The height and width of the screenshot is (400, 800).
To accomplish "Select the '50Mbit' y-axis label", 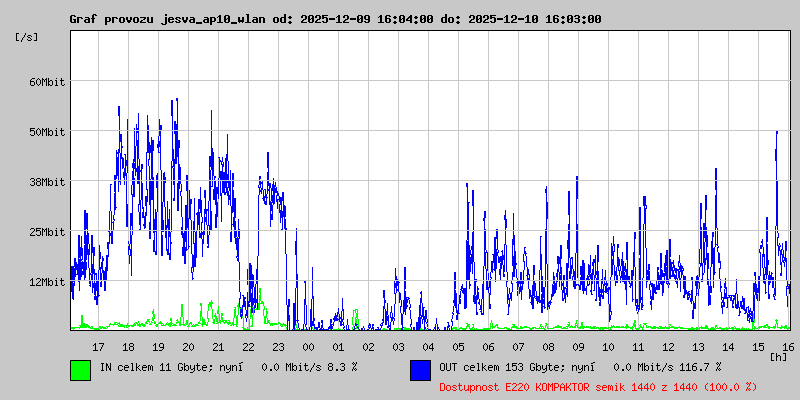I will click(x=46, y=132).
